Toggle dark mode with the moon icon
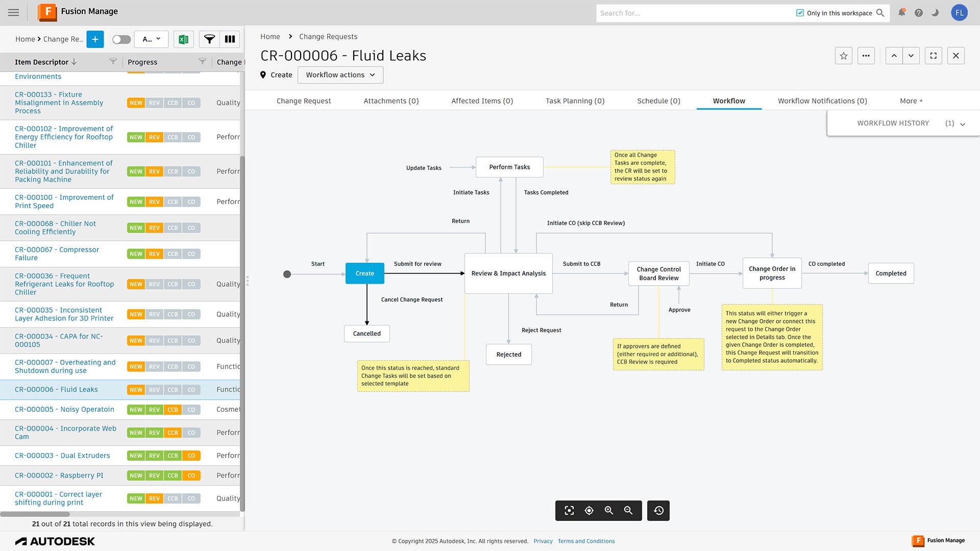 [x=935, y=13]
